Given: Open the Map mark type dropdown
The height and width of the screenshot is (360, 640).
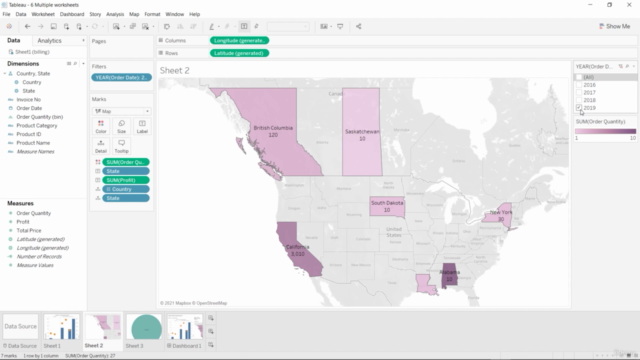Looking at the screenshot, I should [121, 111].
